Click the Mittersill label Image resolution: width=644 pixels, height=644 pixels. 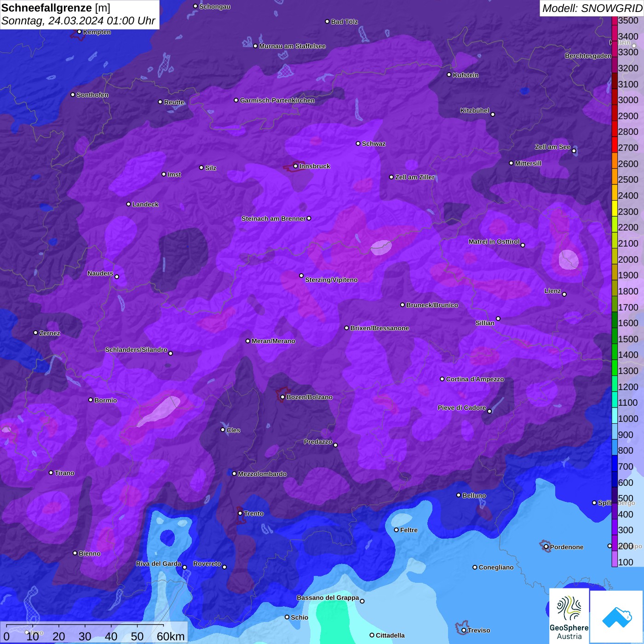[528, 163]
